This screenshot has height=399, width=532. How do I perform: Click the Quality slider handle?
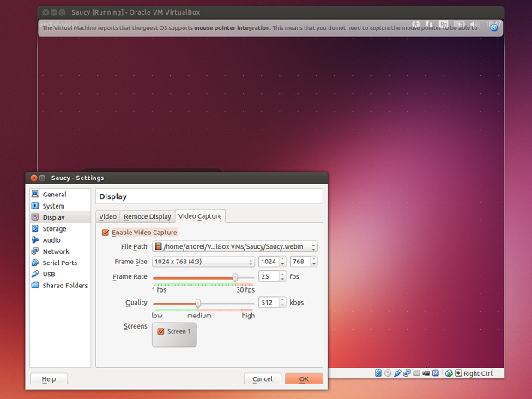point(198,303)
